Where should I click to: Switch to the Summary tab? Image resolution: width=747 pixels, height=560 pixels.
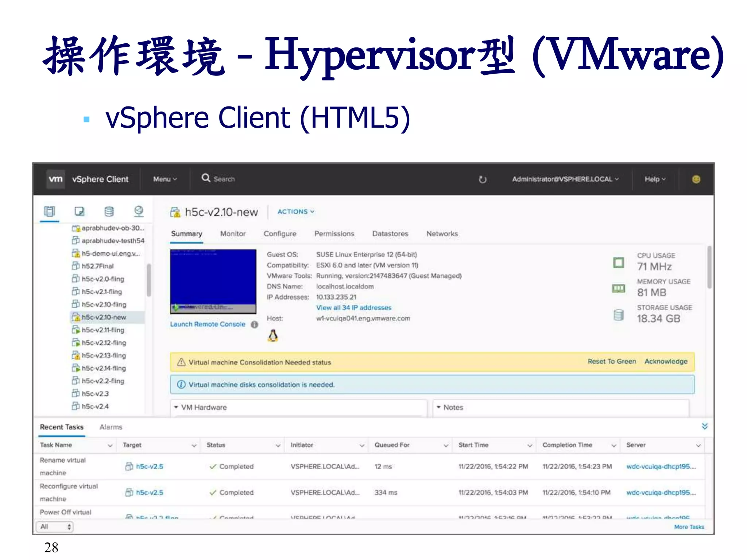[187, 234]
